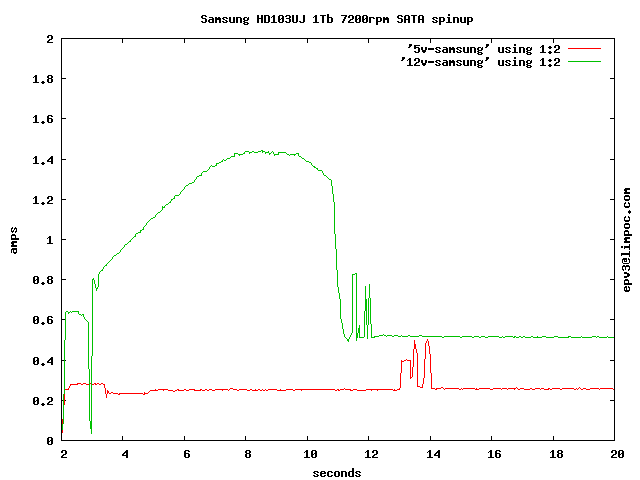The width and height of the screenshot is (640, 480).
Task: Click the y-axis value 0.2
Action: click(43, 401)
